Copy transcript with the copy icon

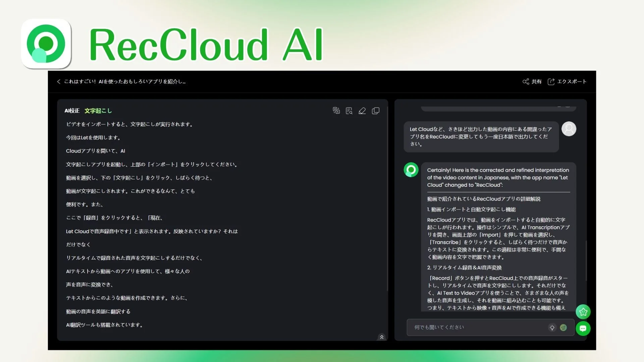[376, 111]
